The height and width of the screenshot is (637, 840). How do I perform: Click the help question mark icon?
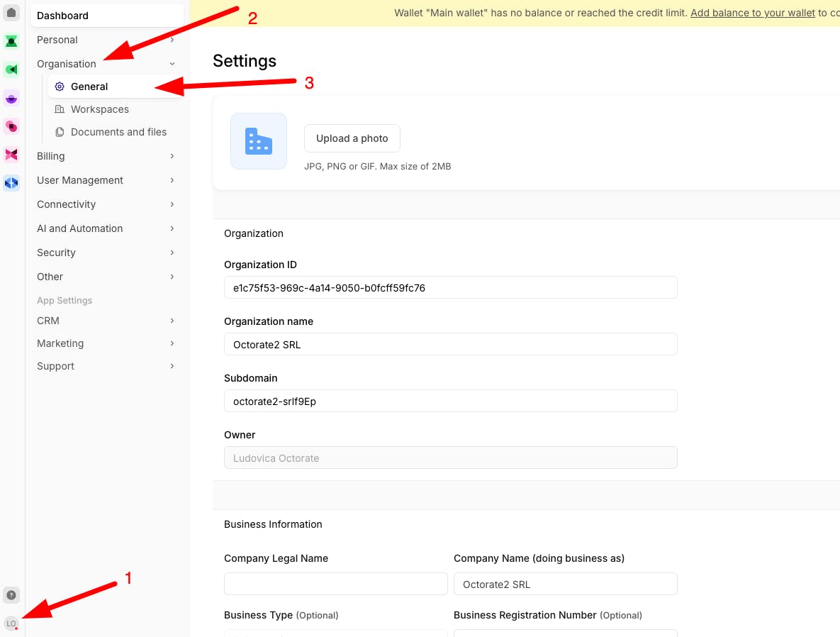point(11,595)
